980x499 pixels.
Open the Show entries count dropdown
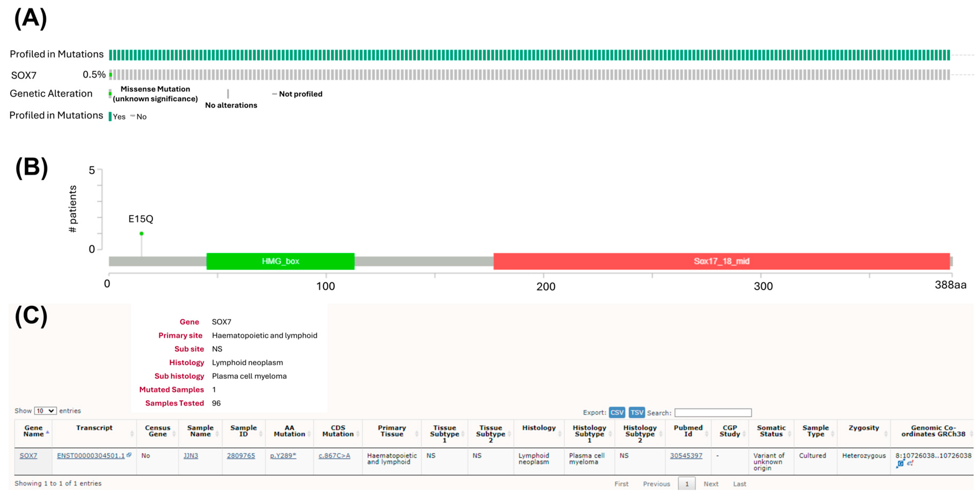point(45,411)
